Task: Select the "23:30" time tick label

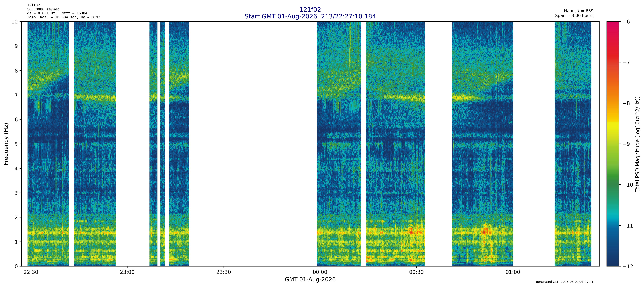Action: click(224, 272)
